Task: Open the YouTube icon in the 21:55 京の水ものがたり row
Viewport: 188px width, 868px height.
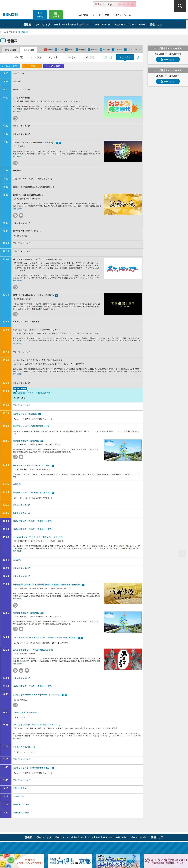Action: point(21,629)
